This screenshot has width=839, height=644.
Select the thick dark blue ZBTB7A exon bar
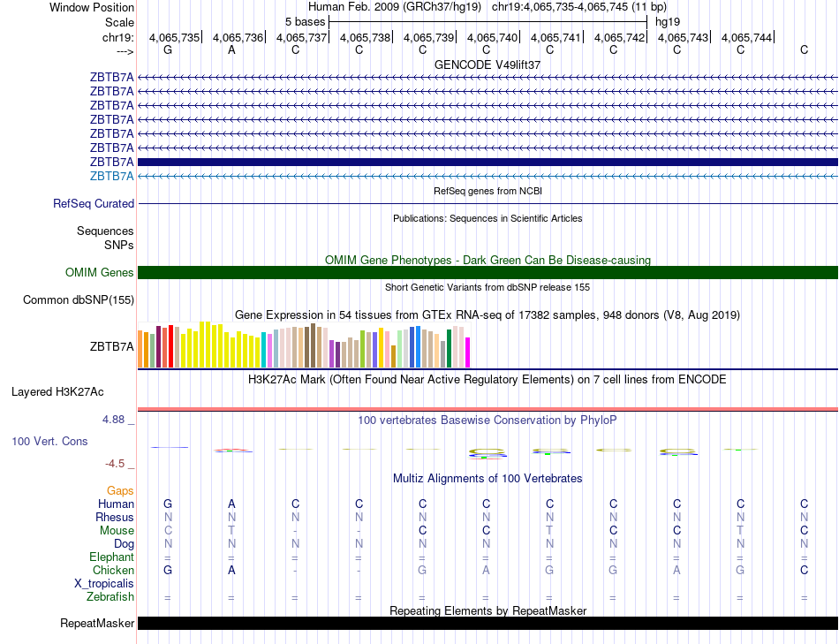488,163
